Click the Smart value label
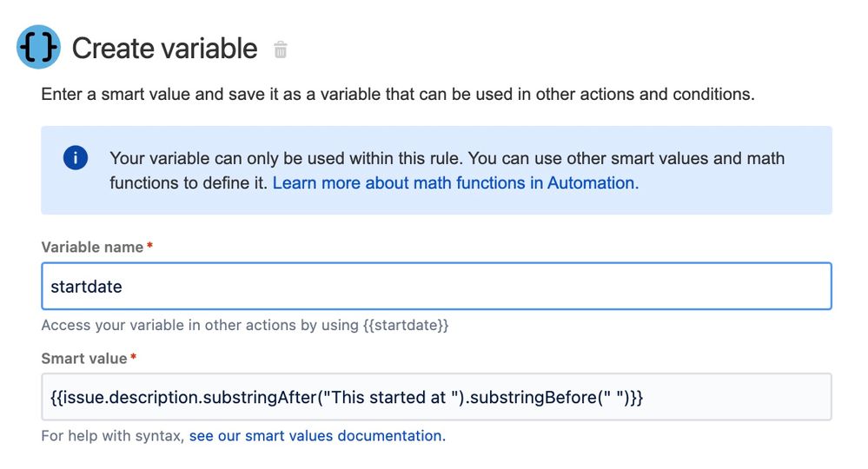The height and width of the screenshot is (469, 868). click(x=84, y=359)
